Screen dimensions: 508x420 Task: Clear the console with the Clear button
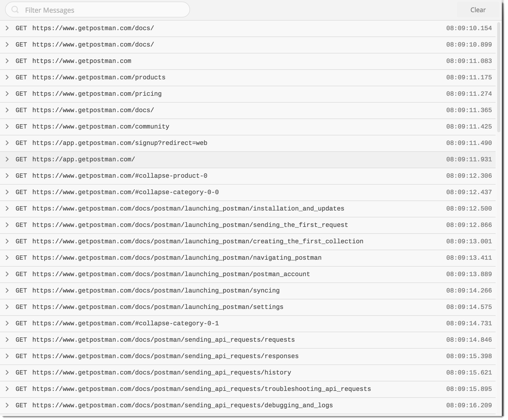click(x=478, y=10)
